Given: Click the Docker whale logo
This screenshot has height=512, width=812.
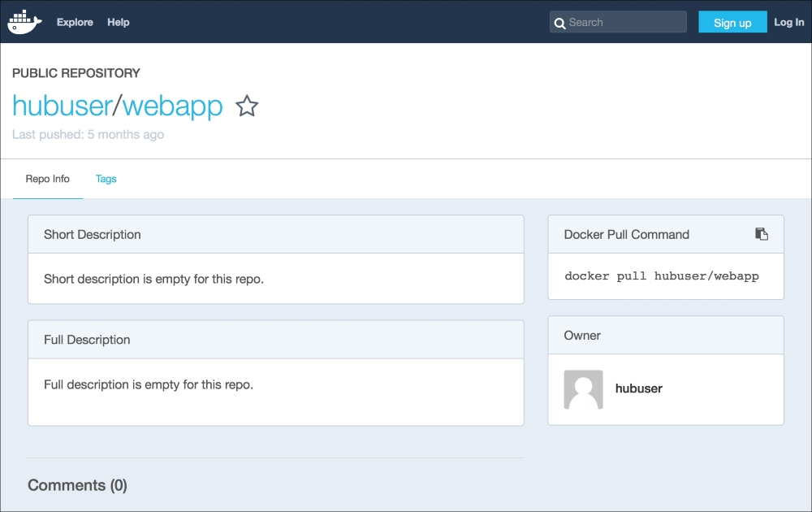Looking at the screenshot, I should (24, 22).
